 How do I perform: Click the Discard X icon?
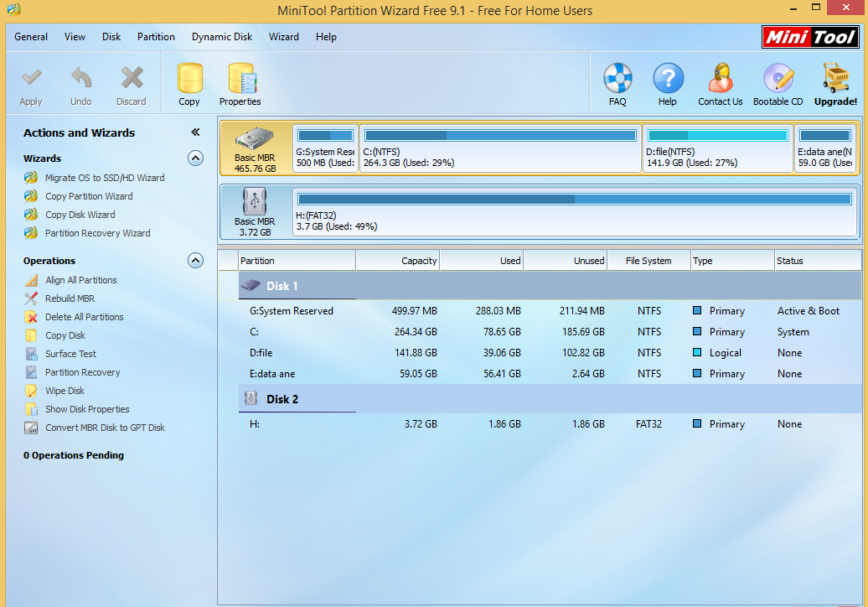point(132,78)
